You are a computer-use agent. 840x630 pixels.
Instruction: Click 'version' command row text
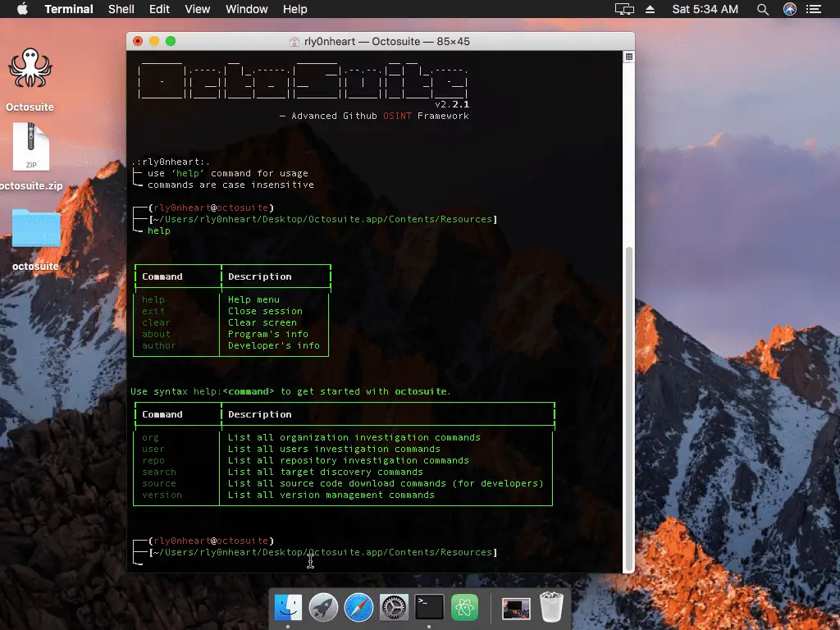pos(162,495)
